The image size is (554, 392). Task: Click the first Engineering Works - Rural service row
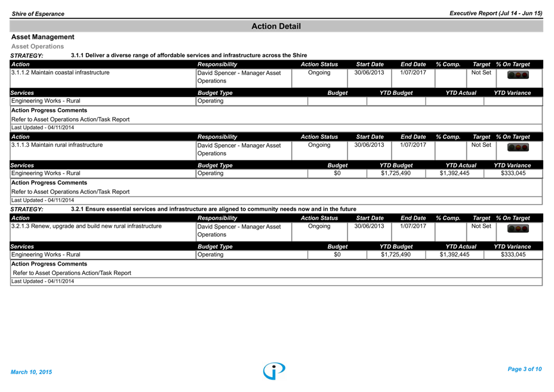coord(46,101)
